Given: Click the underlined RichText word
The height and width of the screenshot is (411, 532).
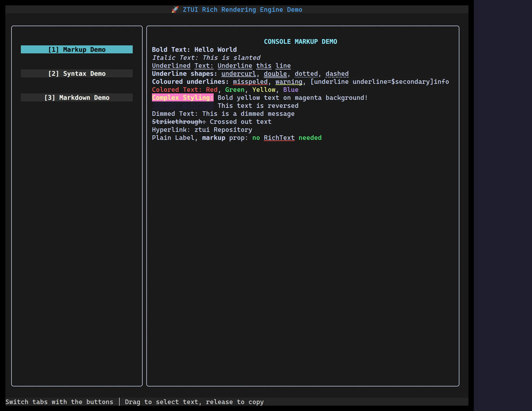Looking at the screenshot, I should tap(279, 138).
